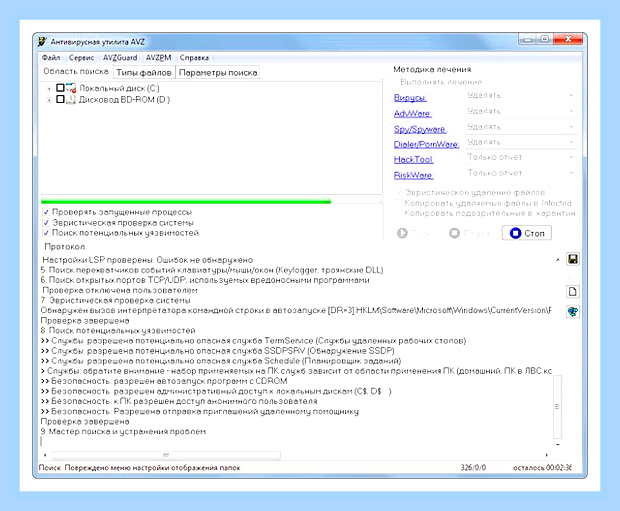Click the blank page icon beside the protocol
This screenshot has height=511, width=620.
coord(573,291)
